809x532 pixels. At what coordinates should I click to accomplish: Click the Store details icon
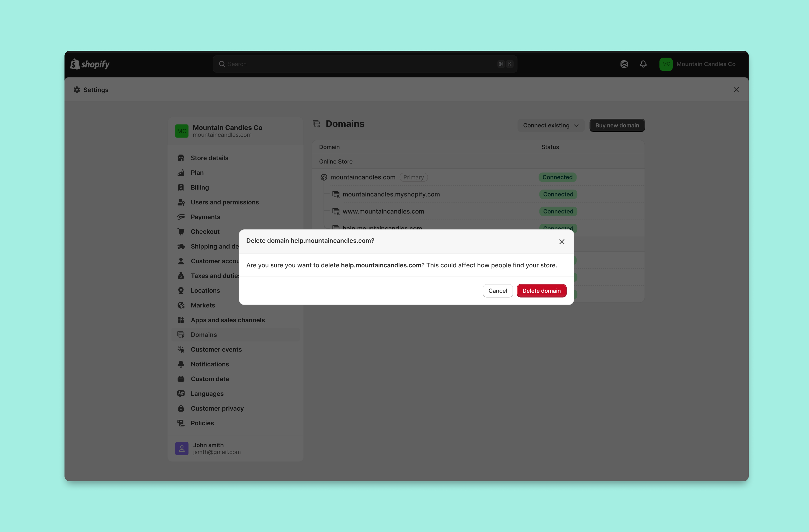coord(181,158)
